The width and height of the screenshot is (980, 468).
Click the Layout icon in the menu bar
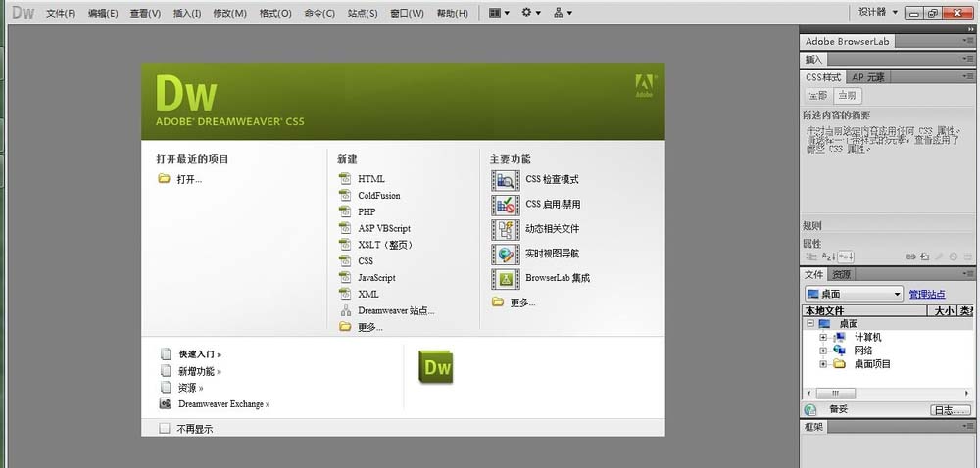[498, 13]
